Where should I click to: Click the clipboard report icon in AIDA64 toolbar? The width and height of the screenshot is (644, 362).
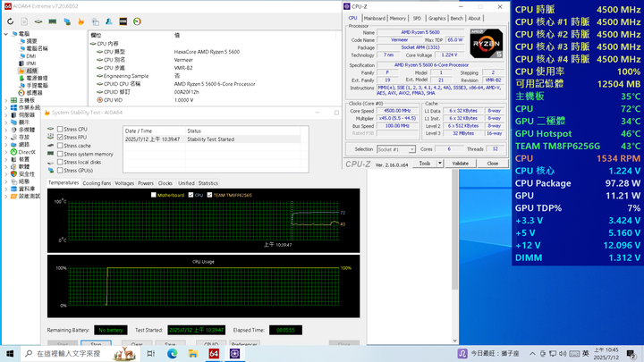coord(96,21)
